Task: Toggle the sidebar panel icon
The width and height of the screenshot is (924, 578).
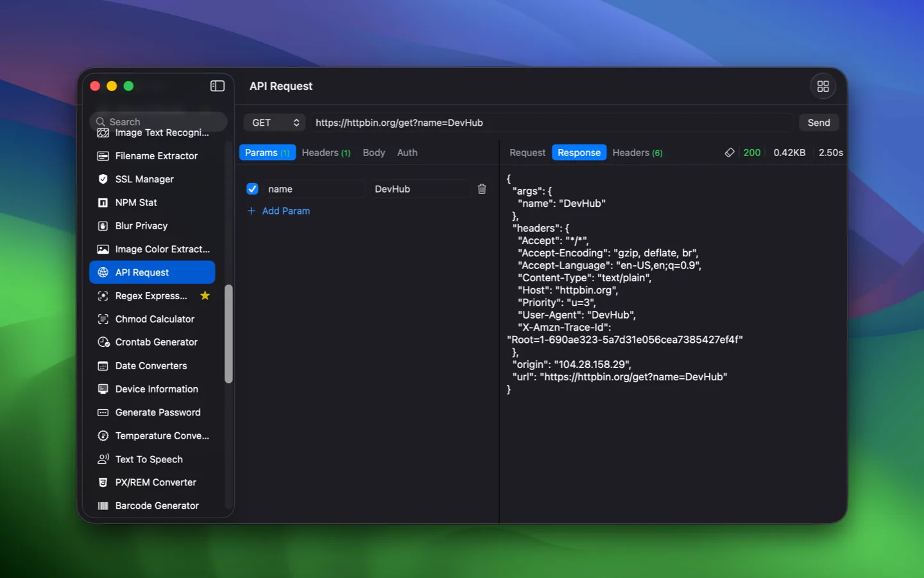Action: pos(218,86)
